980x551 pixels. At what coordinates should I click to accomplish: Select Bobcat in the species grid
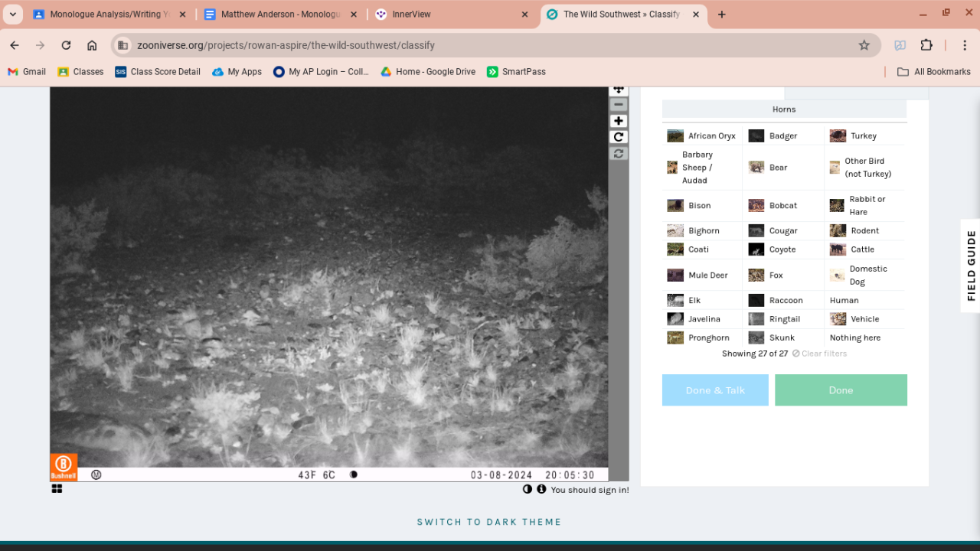click(783, 206)
